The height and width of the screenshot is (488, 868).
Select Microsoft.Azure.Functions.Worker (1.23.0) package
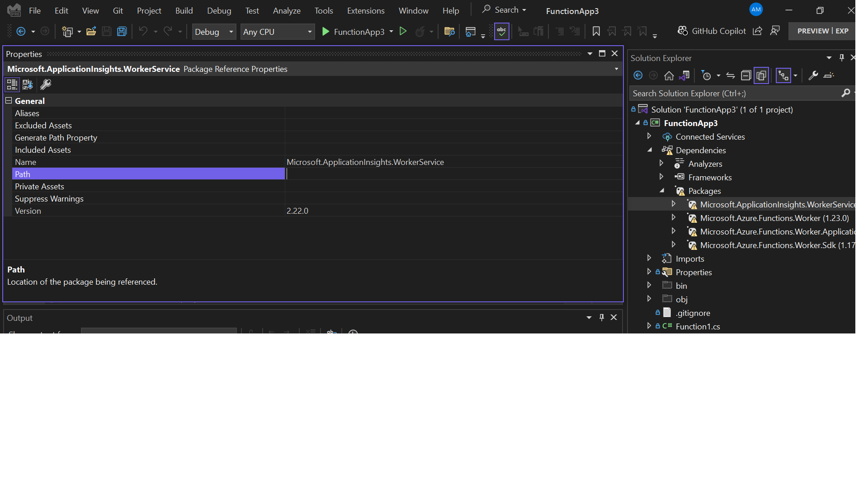pyautogui.click(x=774, y=218)
